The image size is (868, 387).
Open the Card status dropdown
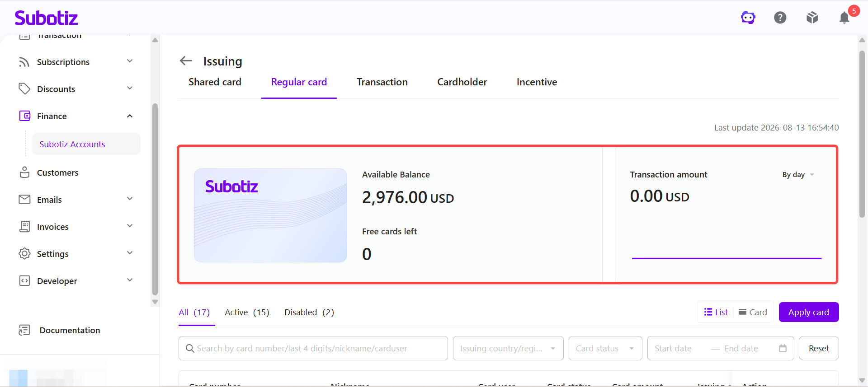click(605, 348)
